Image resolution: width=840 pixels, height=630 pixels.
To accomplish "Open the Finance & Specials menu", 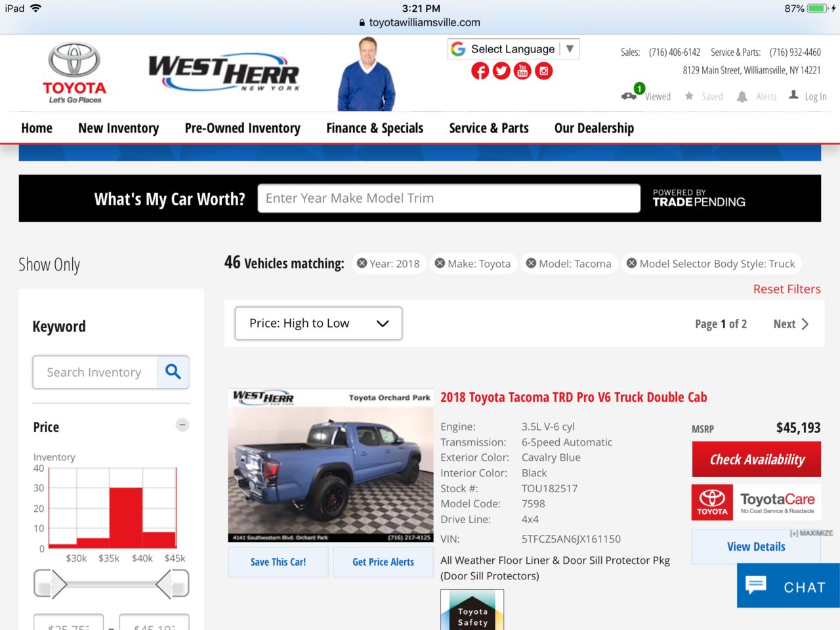I will point(375,128).
